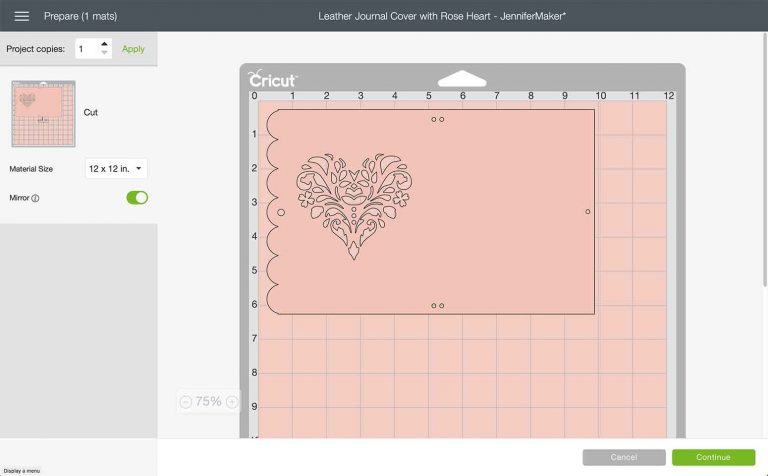Click the Mirror info icon
This screenshot has width=768, height=476.
(35, 198)
